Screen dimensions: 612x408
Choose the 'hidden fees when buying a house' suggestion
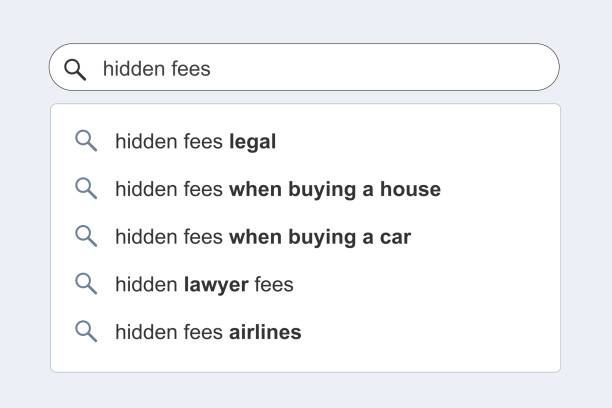(x=277, y=189)
